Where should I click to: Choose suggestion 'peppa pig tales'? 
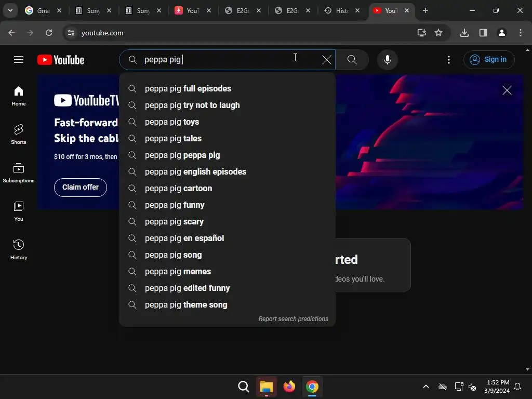point(227,138)
